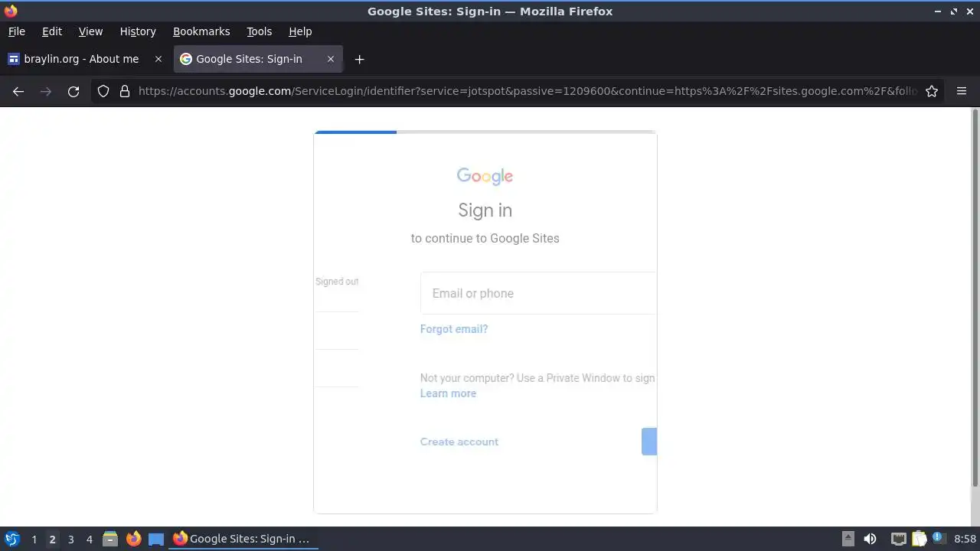Screen dimensions: 980x551
Task: Open the system start menu icon
Action: point(12,539)
